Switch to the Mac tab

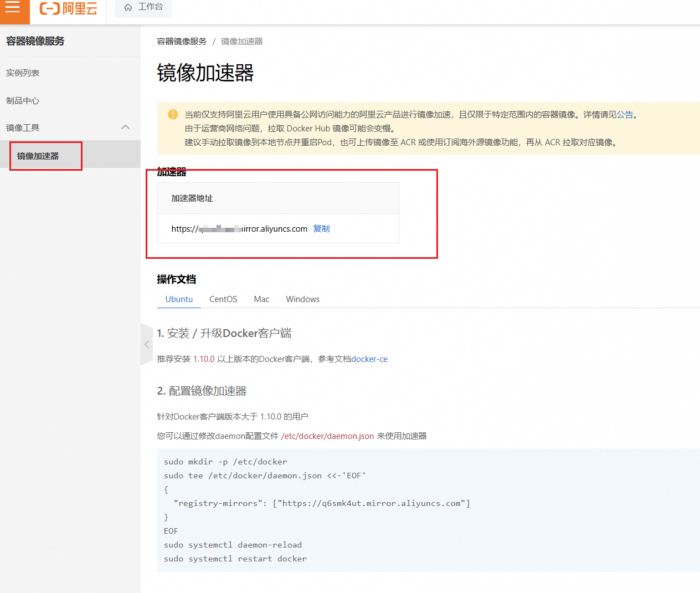[x=261, y=299]
